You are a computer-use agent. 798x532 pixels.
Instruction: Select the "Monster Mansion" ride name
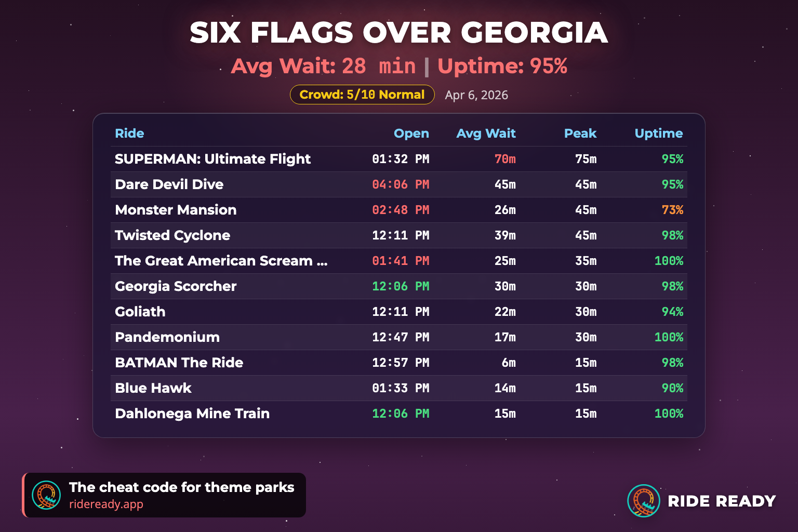[176, 210]
